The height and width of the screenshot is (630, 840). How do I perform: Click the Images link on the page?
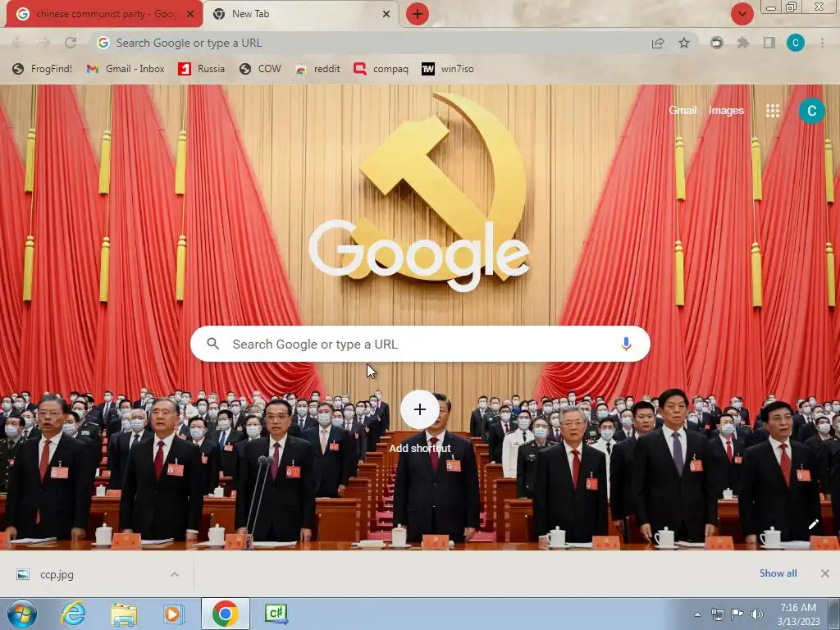tap(727, 111)
